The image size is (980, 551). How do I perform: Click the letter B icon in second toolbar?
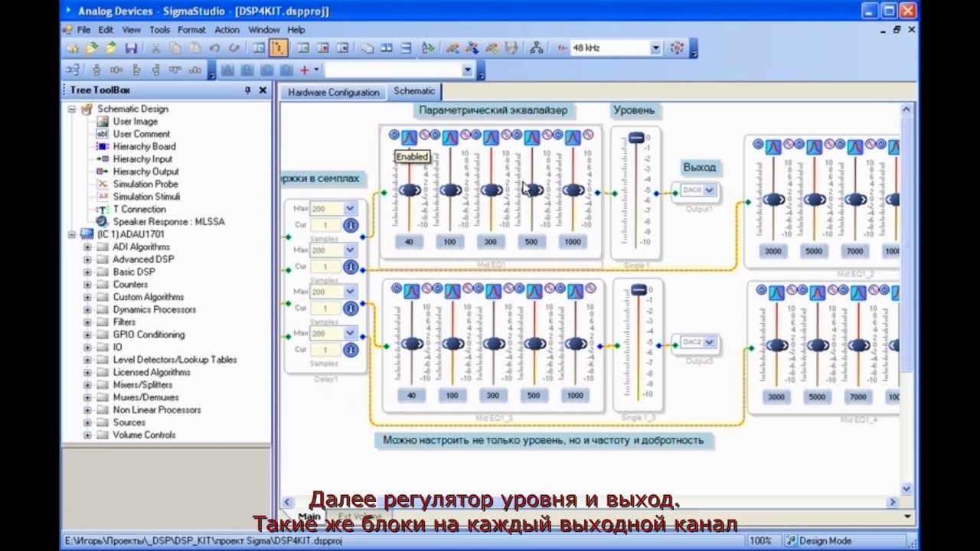pos(247,70)
